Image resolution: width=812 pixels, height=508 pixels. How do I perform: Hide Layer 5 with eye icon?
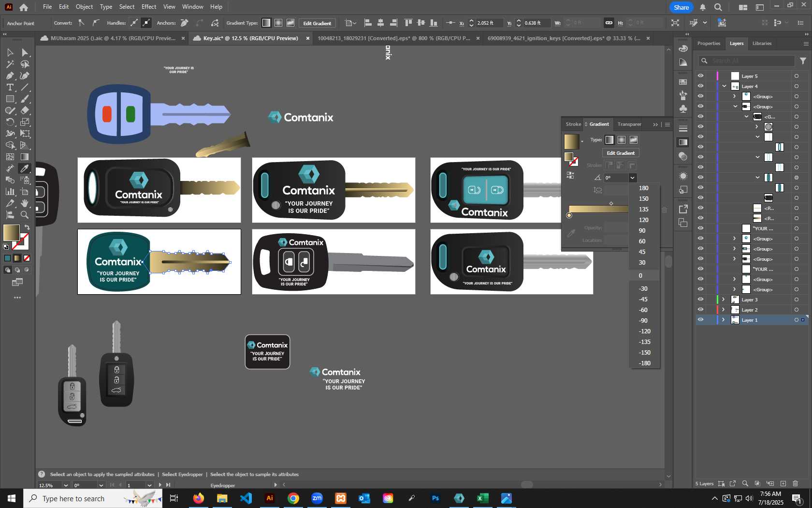pyautogui.click(x=700, y=76)
